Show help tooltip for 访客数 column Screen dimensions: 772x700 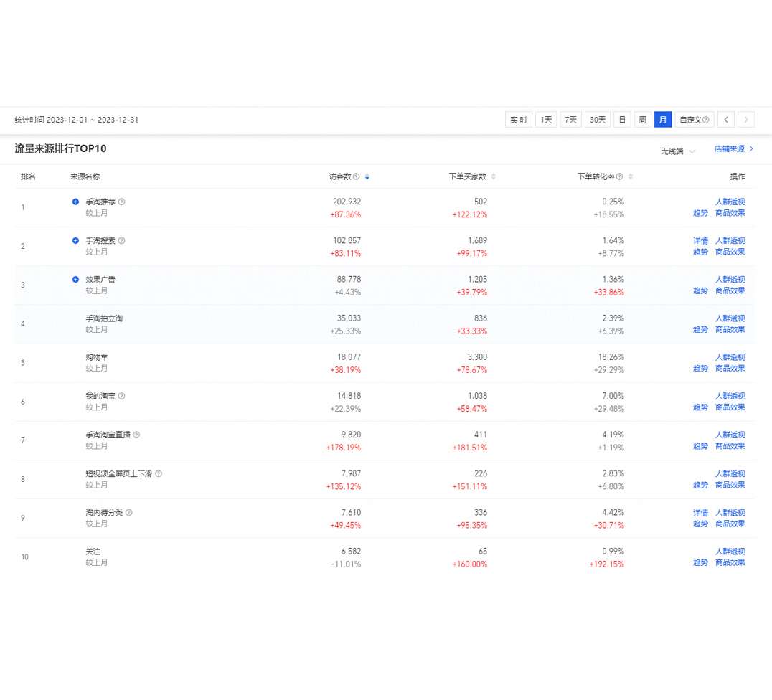357,176
